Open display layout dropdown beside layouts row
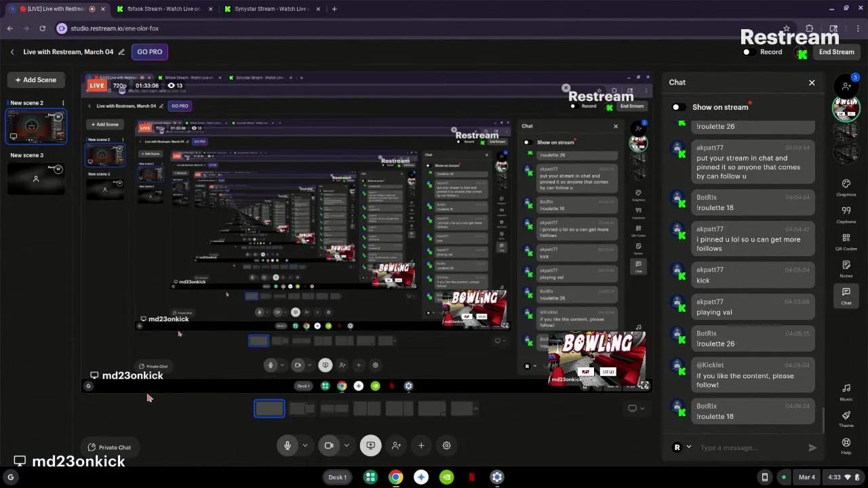This screenshot has height=488, width=868. 636,408
